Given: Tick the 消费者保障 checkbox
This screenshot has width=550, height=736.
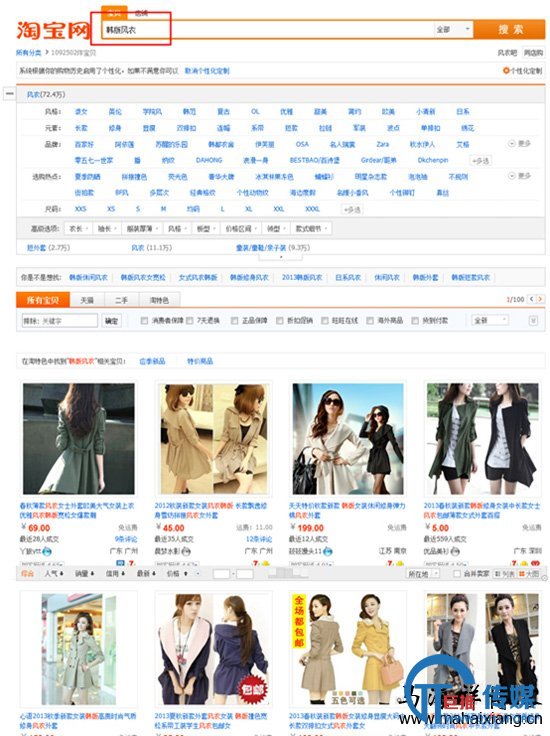Looking at the screenshot, I should point(145,321).
